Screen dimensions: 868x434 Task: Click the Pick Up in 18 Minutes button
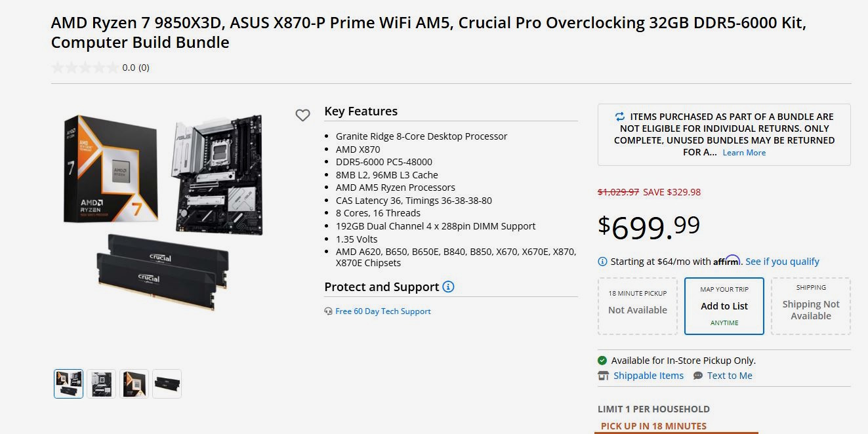pos(652,426)
